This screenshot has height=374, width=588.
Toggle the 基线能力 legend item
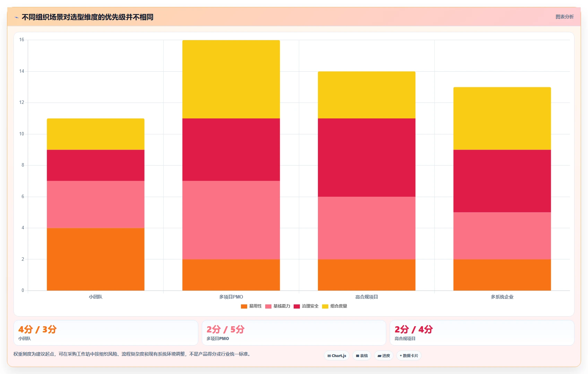click(x=277, y=306)
